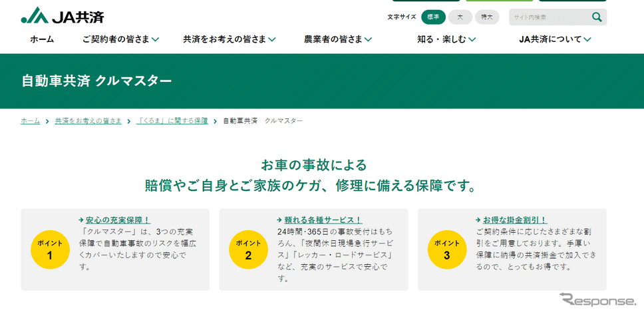
Task: Set text size to 特大
Action: coord(487,17)
